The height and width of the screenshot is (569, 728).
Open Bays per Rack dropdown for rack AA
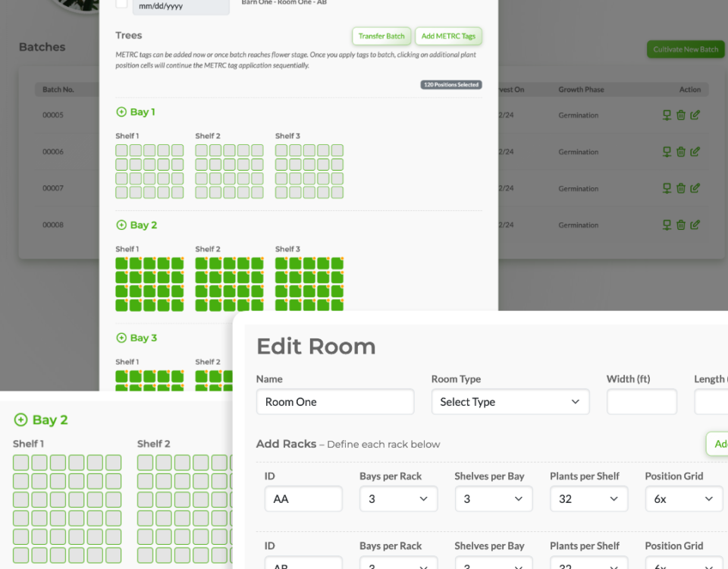coord(398,499)
